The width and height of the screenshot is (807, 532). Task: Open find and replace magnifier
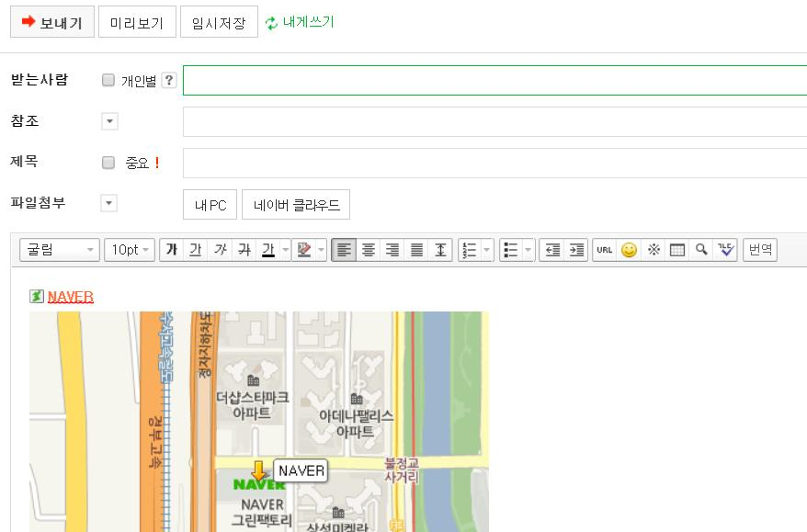pyautogui.click(x=701, y=250)
